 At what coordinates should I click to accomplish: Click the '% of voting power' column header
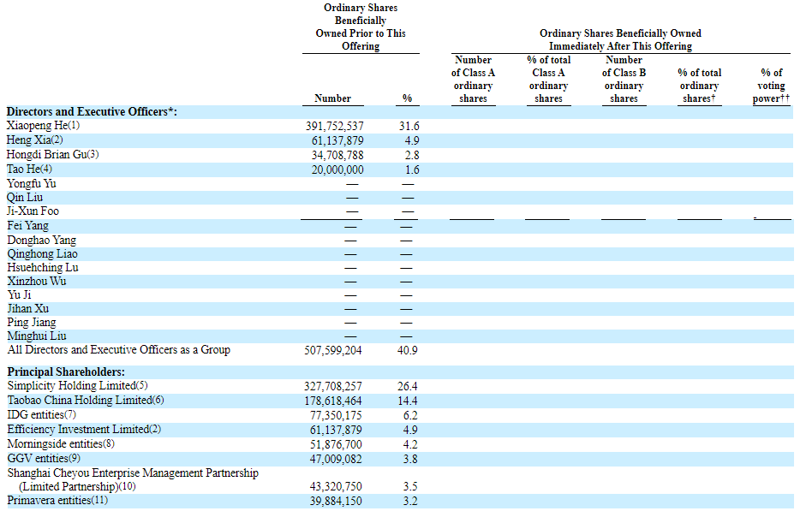coord(771,86)
